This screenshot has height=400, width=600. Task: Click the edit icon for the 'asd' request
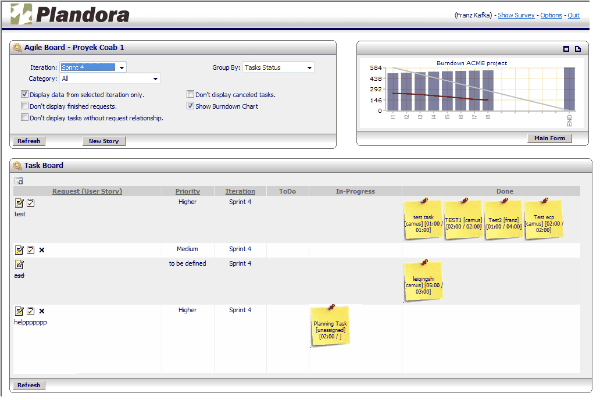[19, 264]
